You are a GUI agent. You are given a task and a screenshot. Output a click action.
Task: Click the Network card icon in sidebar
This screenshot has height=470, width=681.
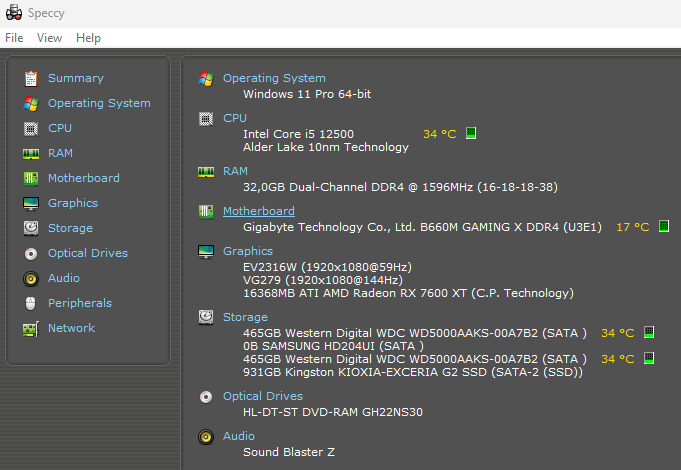coord(31,329)
